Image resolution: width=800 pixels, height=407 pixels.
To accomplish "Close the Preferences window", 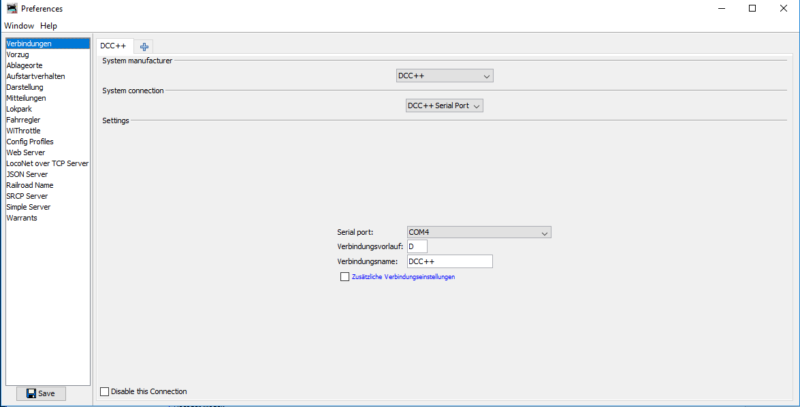I will point(783,8).
